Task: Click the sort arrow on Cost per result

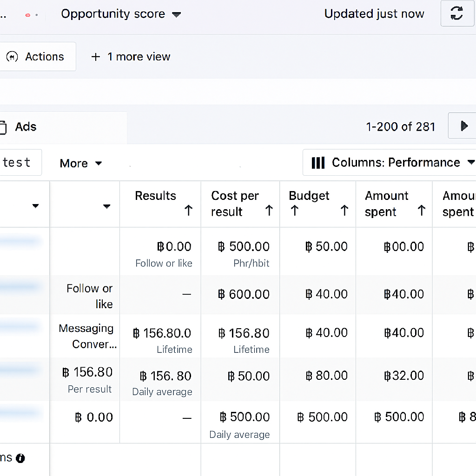Action: point(269,210)
